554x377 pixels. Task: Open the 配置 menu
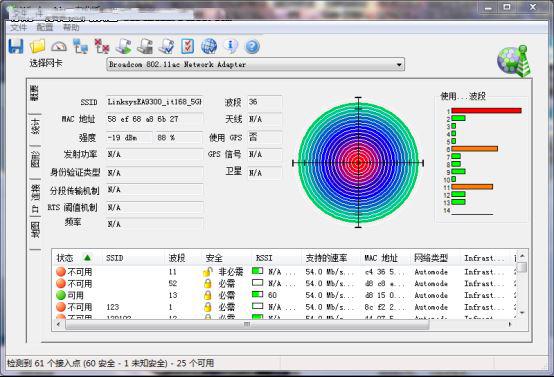coord(45,28)
